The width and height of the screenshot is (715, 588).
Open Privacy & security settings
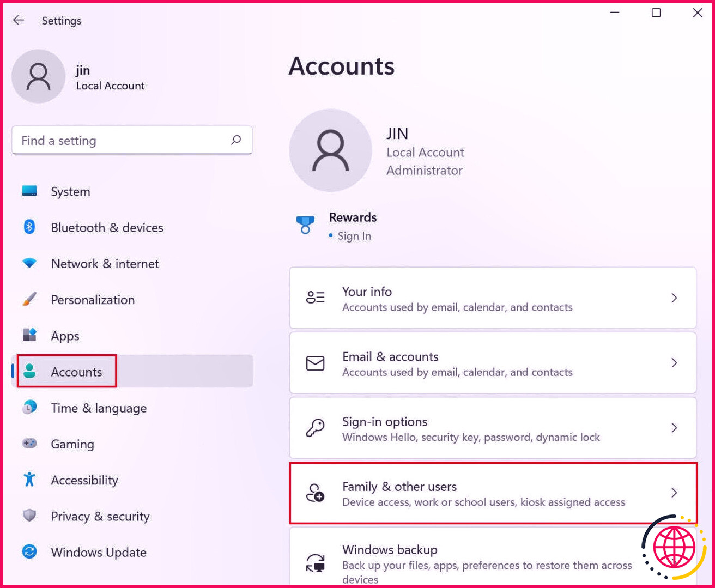pyautogui.click(x=132, y=516)
